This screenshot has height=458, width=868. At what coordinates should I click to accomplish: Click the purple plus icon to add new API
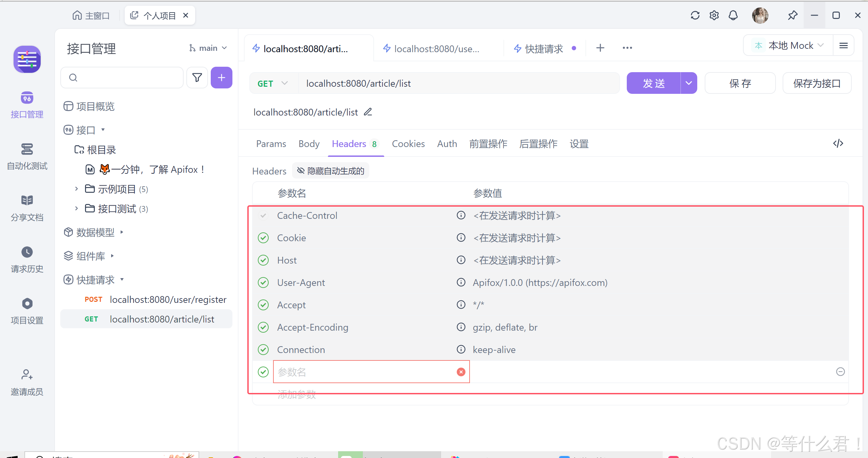221,78
